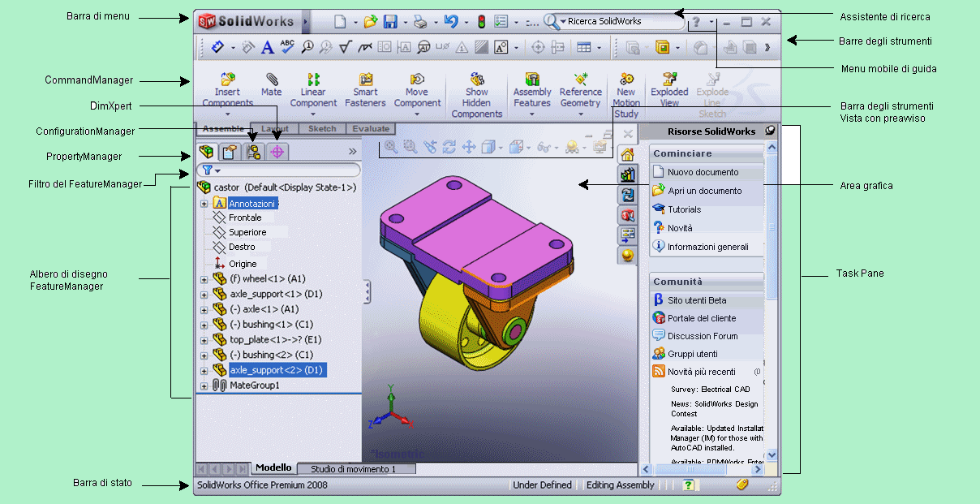
Task: Click the Portale del cliente link
Action: [702, 318]
